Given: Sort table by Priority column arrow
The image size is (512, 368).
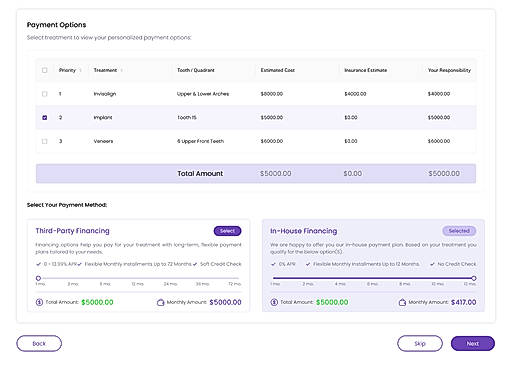Looking at the screenshot, I should pyautogui.click(x=80, y=70).
